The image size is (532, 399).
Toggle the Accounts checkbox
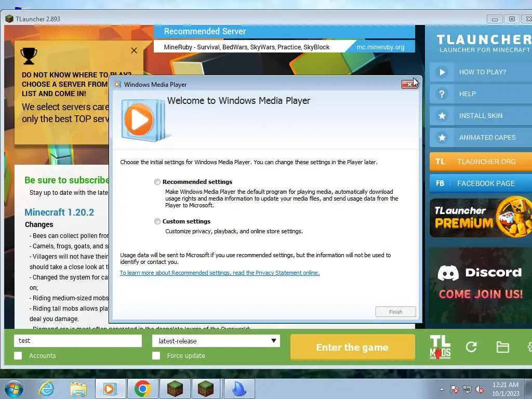pos(18,355)
